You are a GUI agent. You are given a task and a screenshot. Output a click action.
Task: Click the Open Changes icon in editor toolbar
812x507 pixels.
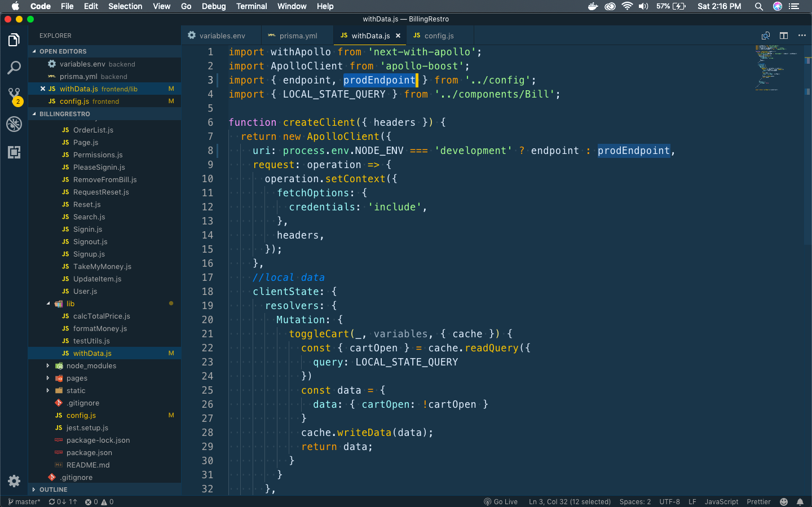766,36
